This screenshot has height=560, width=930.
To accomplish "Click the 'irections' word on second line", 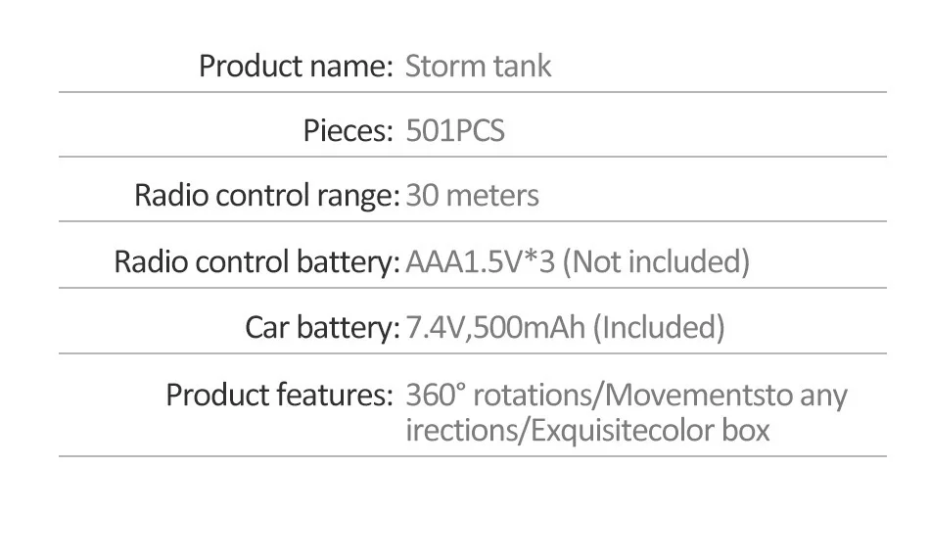I will [461, 430].
